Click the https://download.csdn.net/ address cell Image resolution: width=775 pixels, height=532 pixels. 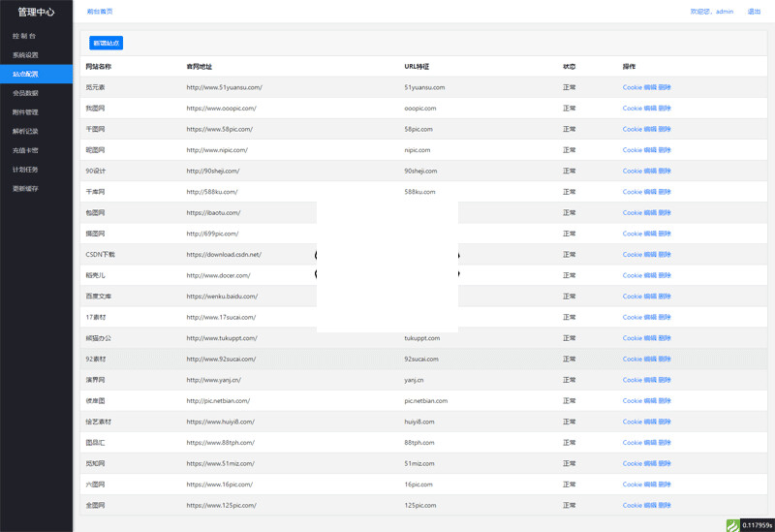tap(224, 255)
